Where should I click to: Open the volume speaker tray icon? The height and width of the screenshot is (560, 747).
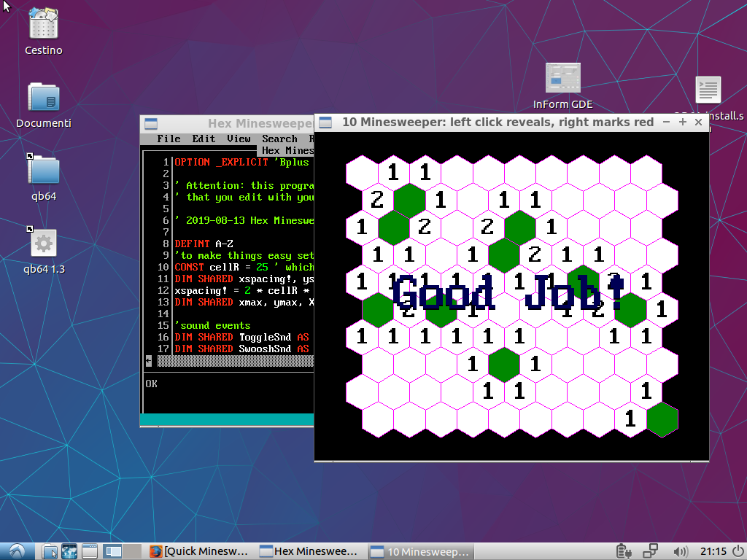tap(681, 551)
